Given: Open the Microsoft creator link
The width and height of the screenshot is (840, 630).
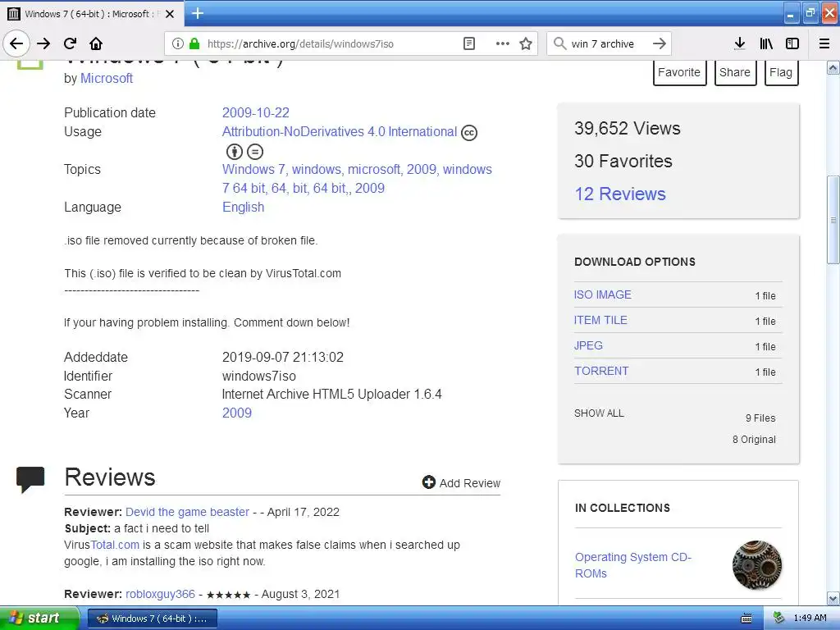Looking at the screenshot, I should click(x=107, y=78).
